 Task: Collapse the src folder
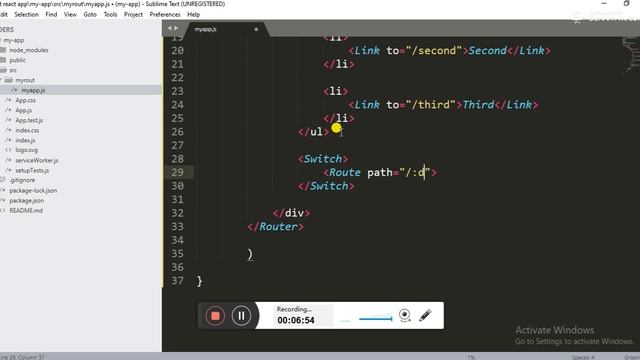(x=13, y=70)
